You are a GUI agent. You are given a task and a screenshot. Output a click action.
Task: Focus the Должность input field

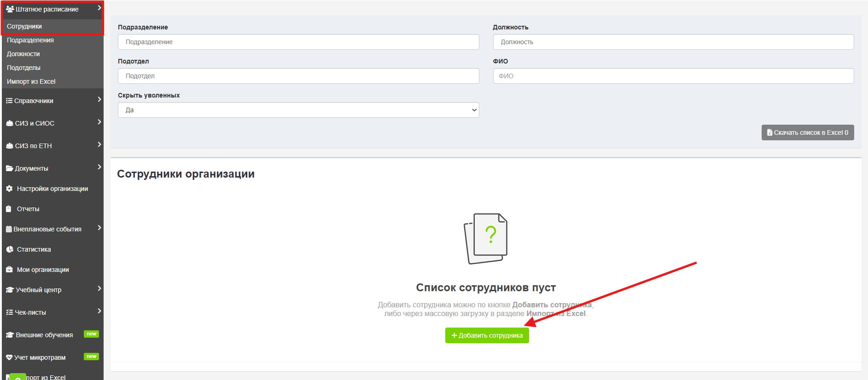(674, 42)
